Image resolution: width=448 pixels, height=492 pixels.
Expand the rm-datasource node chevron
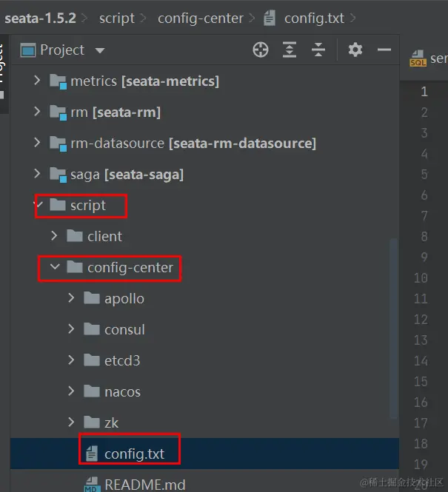[37, 143]
